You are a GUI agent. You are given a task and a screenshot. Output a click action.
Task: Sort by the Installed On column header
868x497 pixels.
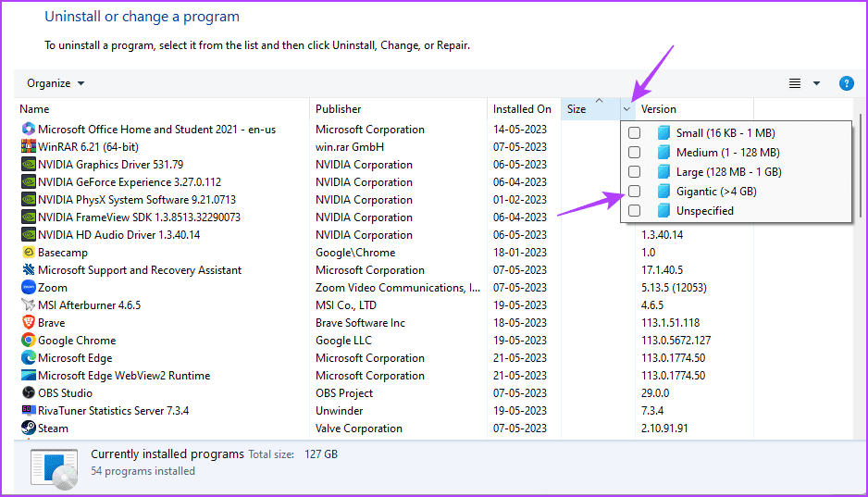522,109
